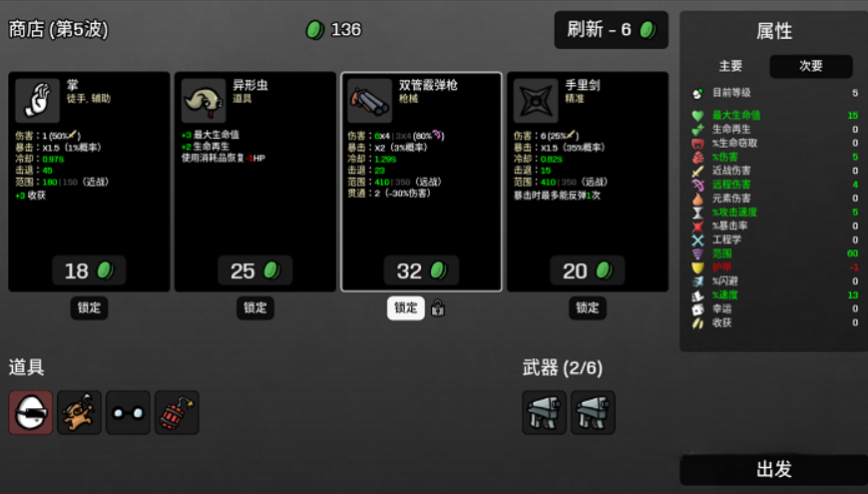Click the dynamite item icon
The width and height of the screenshot is (868, 494).
coord(177,412)
